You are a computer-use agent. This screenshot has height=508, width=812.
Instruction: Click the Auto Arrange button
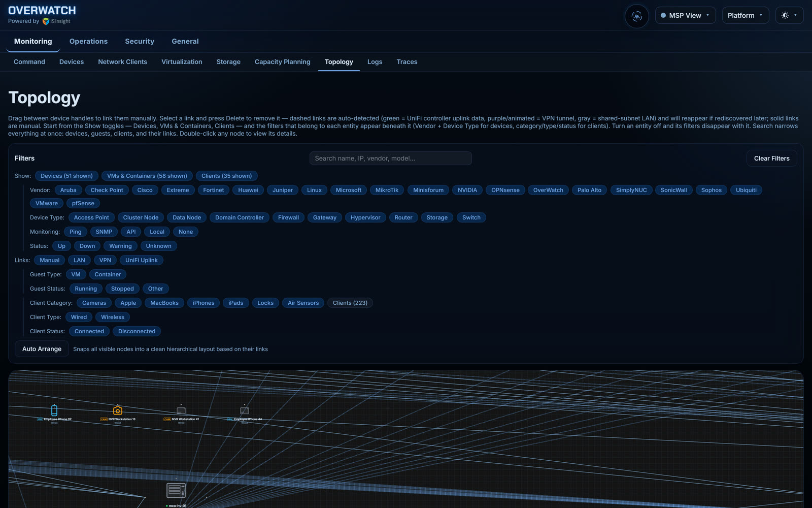click(x=42, y=349)
